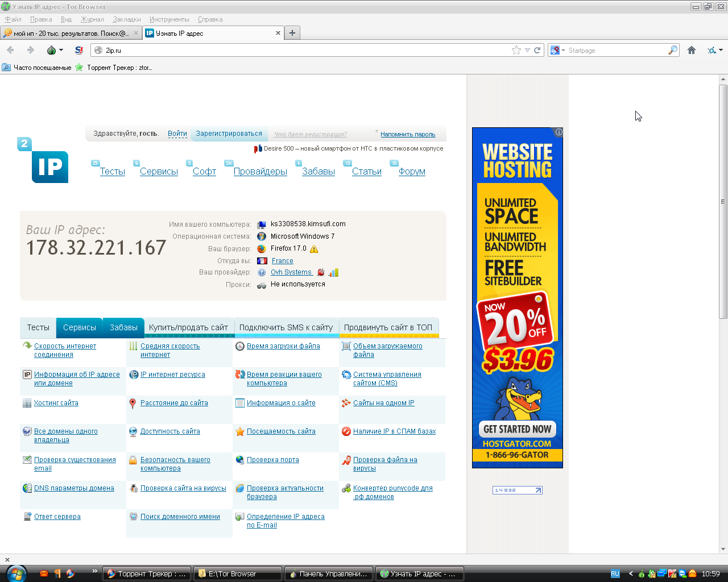Screen dimensions: 728x582
Task: Click 'Посещаемость сайта' star icon
Action: point(240,431)
